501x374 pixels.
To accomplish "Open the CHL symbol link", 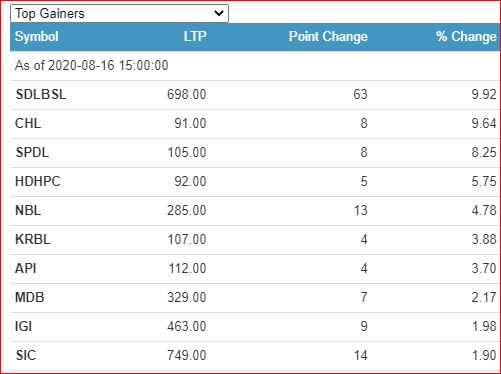I will pos(28,123).
